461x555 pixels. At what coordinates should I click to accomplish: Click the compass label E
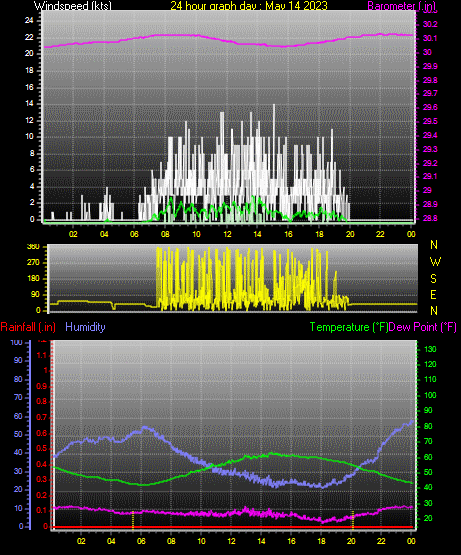point(433,294)
